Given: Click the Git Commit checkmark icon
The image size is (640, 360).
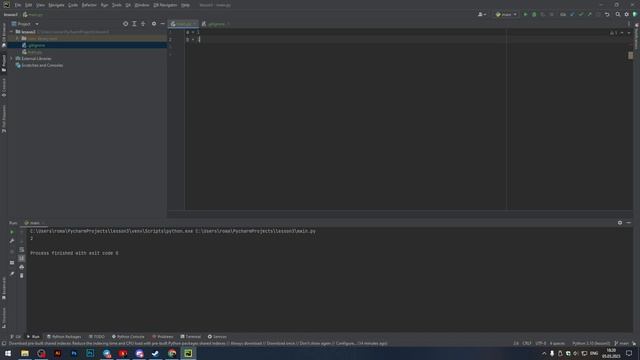Looking at the screenshot, I should tap(580, 15).
